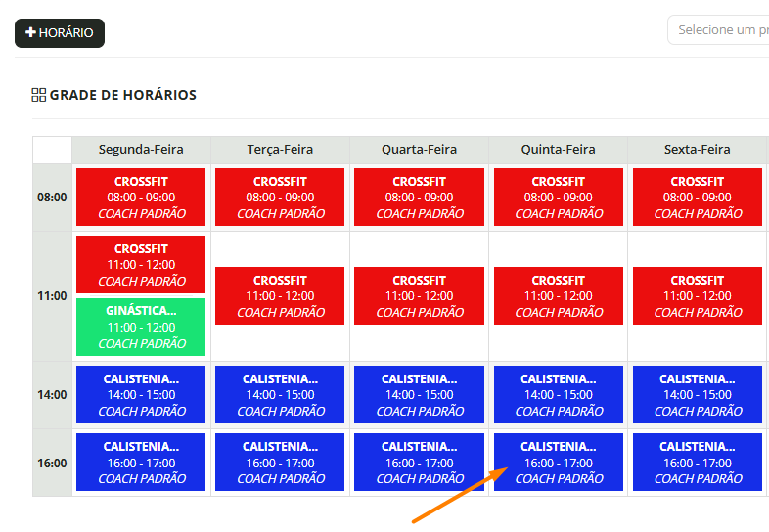The height and width of the screenshot is (532, 769).
Task: Open Tuesday 16:00 Calistenia class
Action: pyautogui.click(x=280, y=462)
